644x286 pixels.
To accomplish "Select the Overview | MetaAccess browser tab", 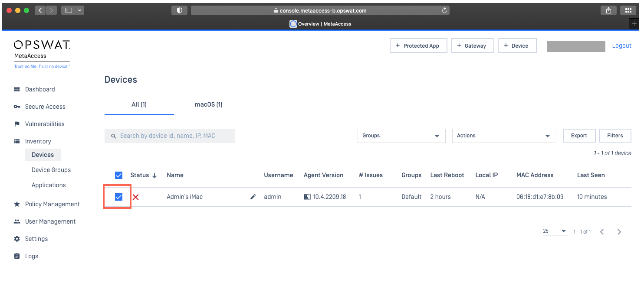I will (x=320, y=24).
